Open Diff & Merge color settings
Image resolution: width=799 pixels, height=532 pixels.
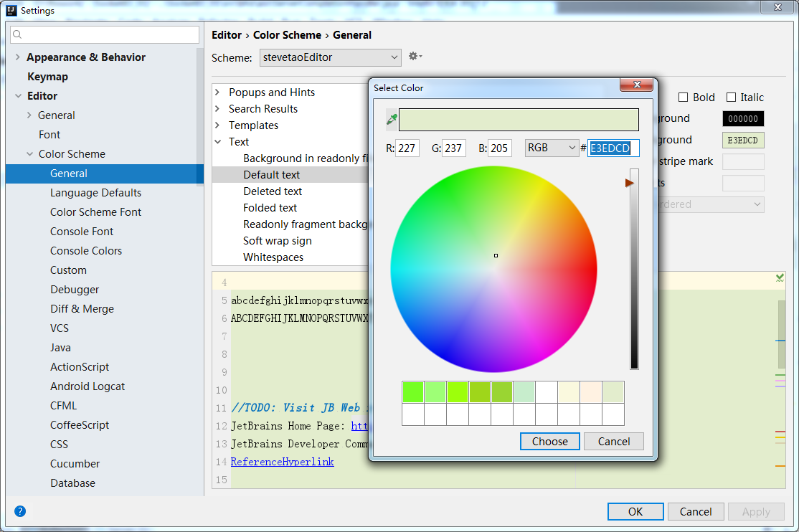click(82, 309)
